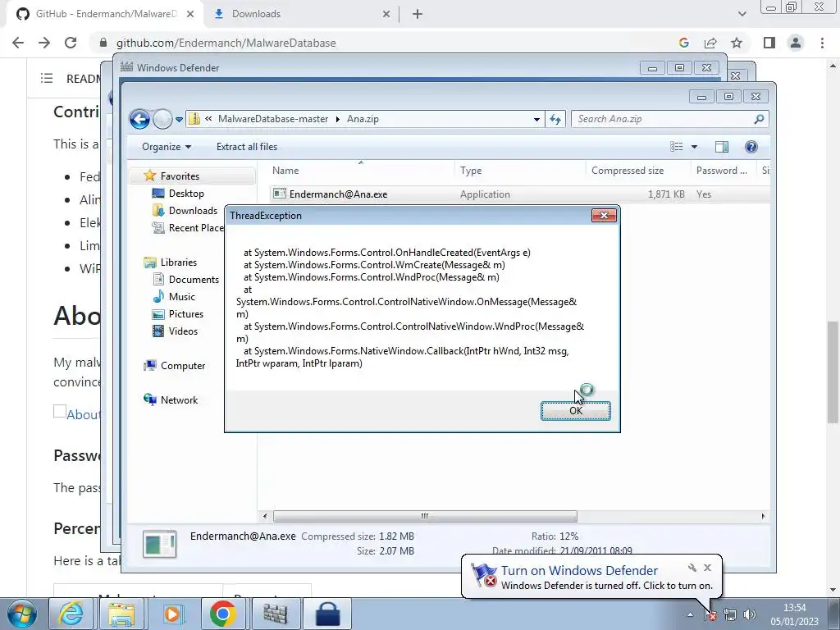Share this page using the share icon
The height and width of the screenshot is (630, 840).
click(x=710, y=43)
